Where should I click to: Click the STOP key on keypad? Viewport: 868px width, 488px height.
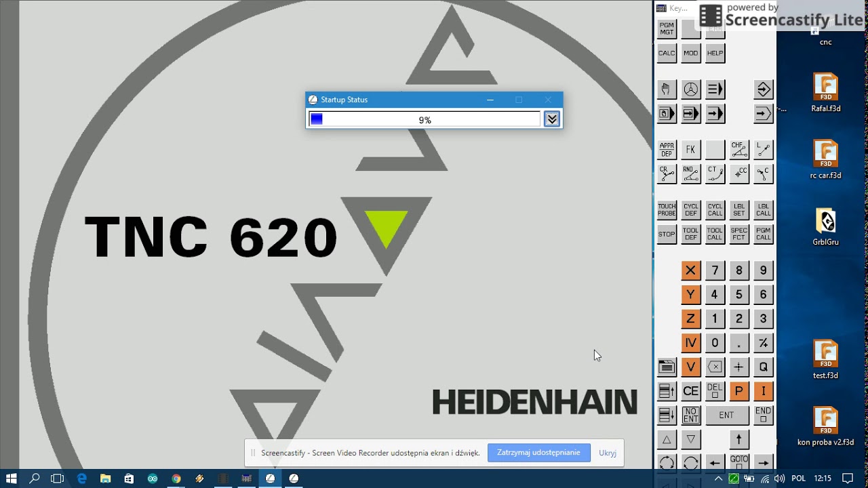[667, 235]
